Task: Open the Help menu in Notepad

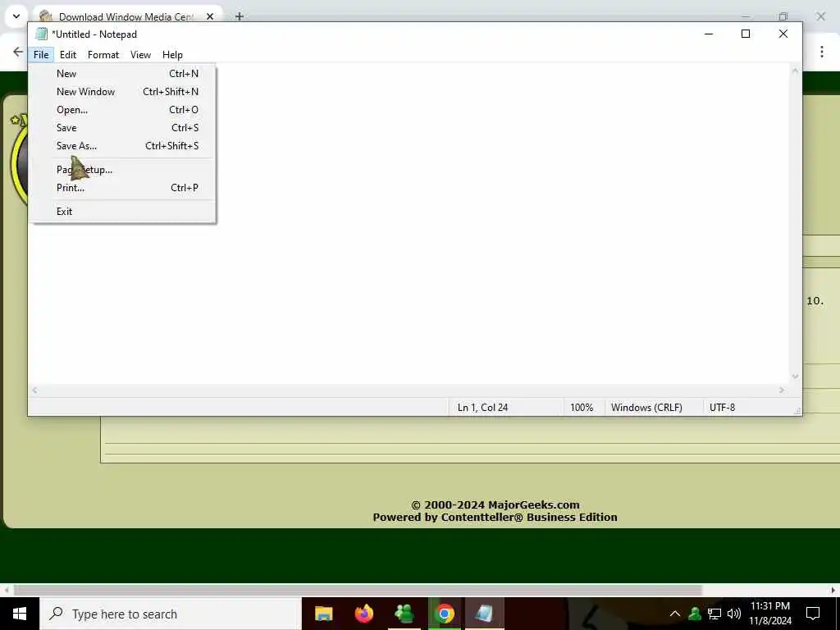Action: click(x=172, y=55)
